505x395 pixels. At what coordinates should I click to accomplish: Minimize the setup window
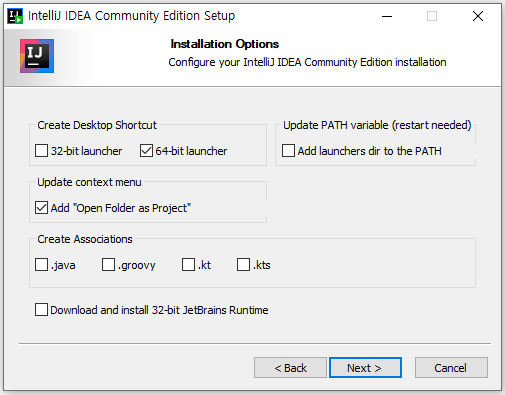click(387, 16)
